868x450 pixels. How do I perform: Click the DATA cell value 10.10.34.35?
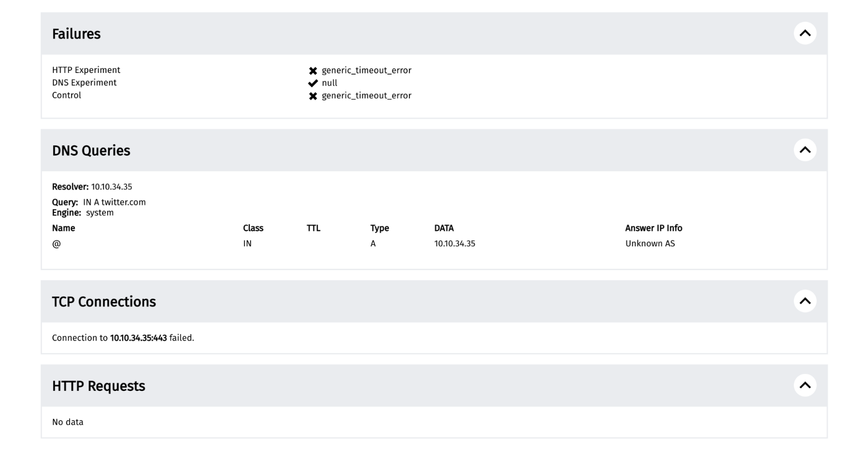[x=455, y=244]
